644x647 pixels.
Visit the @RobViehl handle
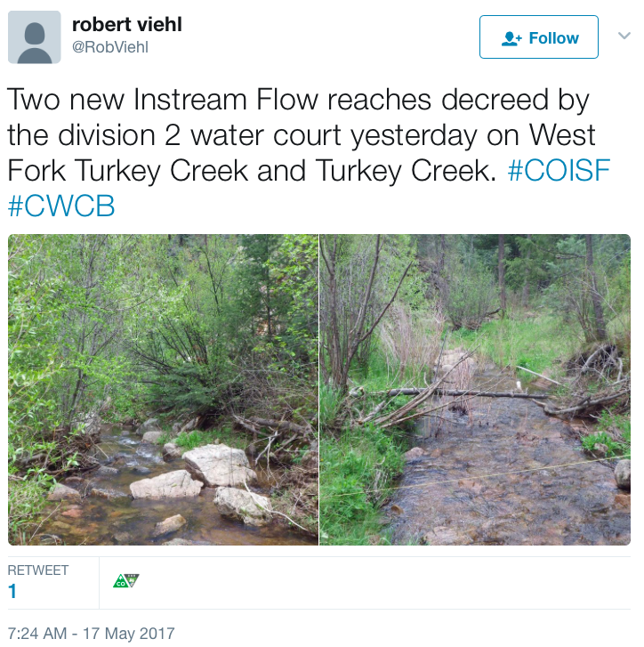[110, 47]
